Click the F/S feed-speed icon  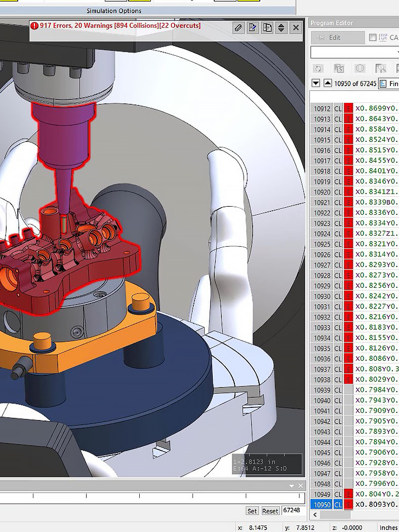(x=339, y=68)
